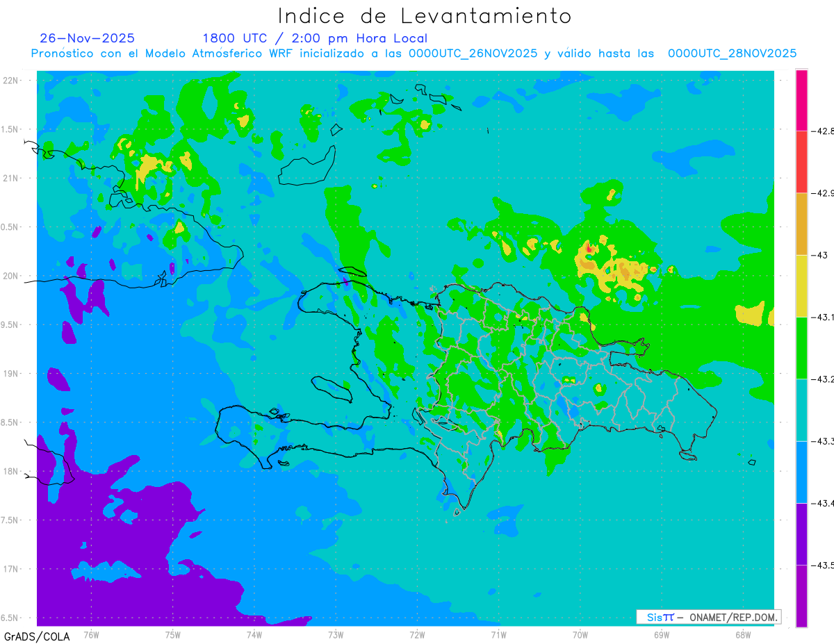The image size is (834, 644).
Task: Click the "75W" longitude label
Action: coord(173,634)
